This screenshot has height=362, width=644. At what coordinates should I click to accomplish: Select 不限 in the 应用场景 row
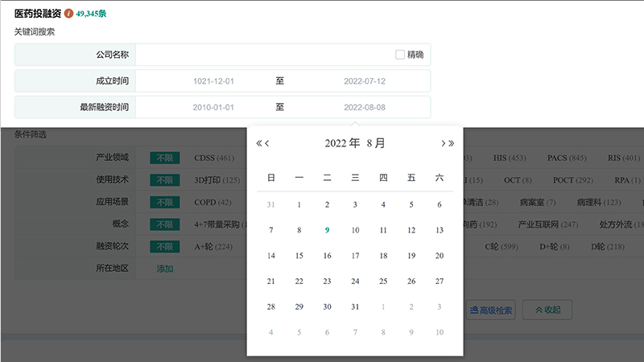165,203
